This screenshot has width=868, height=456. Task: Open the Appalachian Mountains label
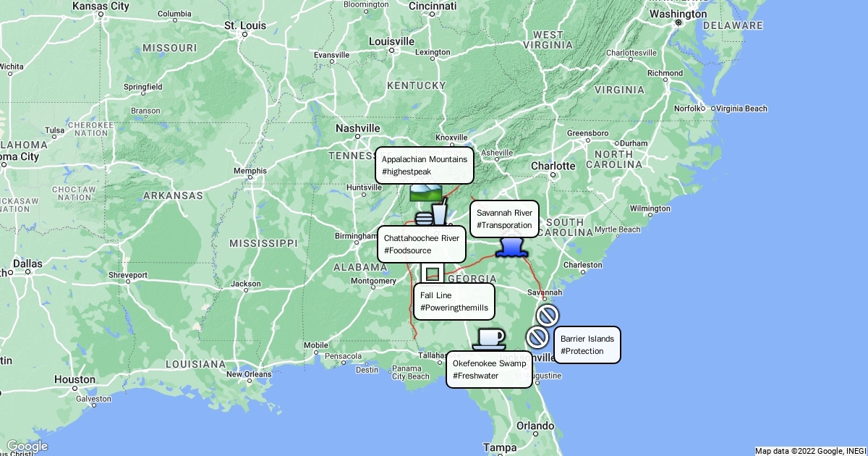pyautogui.click(x=424, y=165)
